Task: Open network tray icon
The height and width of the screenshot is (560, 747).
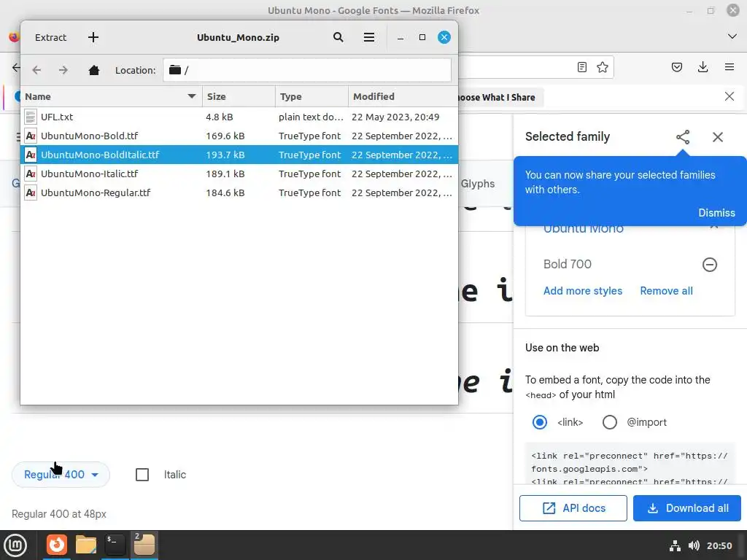Action: (675, 545)
